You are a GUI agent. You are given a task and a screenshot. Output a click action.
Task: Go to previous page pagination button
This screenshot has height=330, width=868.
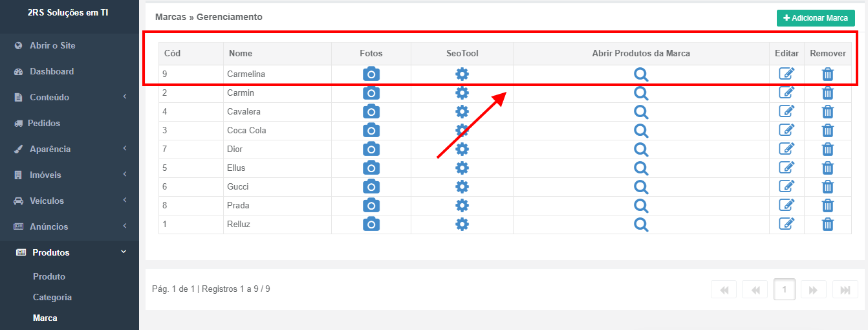point(755,290)
